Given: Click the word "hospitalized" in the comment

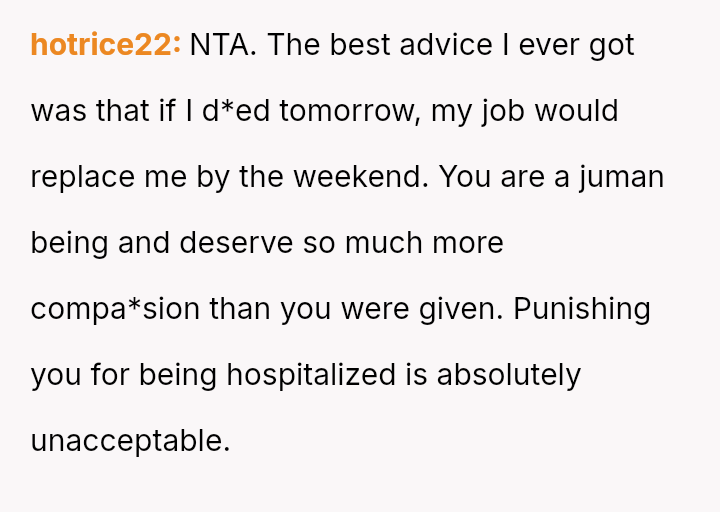Looking at the screenshot, I should click(312, 375).
